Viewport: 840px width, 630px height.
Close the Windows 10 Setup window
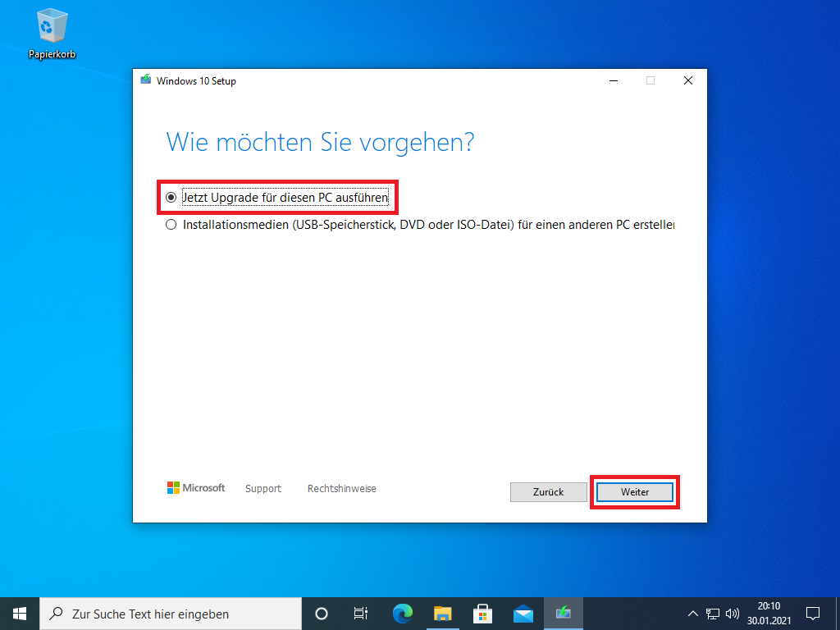click(x=688, y=80)
